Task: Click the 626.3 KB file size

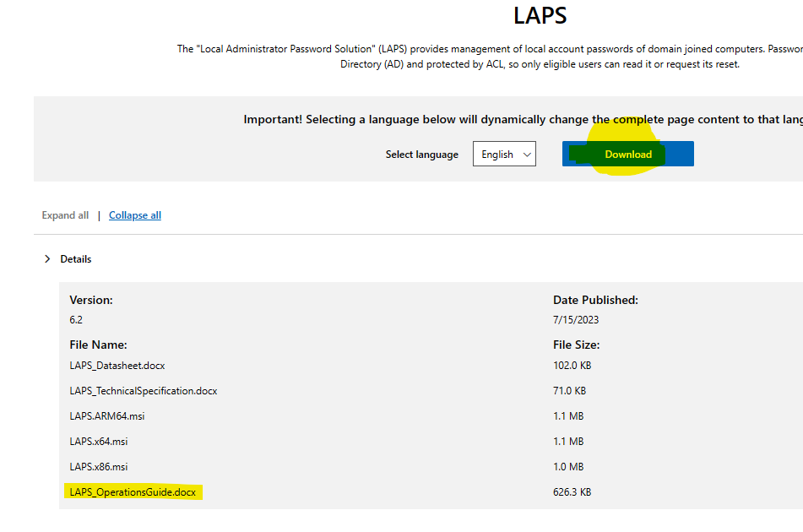Action: [x=572, y=492]
